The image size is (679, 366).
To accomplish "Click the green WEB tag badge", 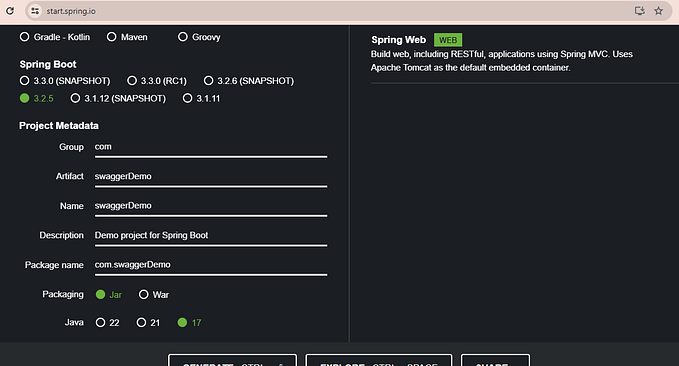I will (x=448, y=40).
